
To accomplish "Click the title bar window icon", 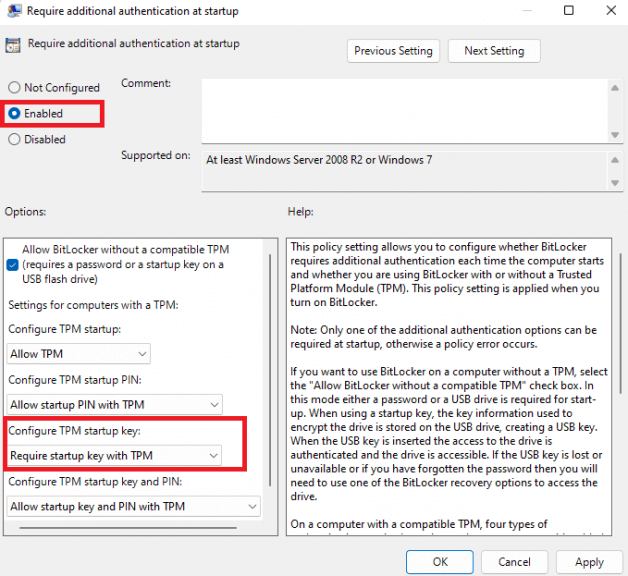I will click(14, 10).
